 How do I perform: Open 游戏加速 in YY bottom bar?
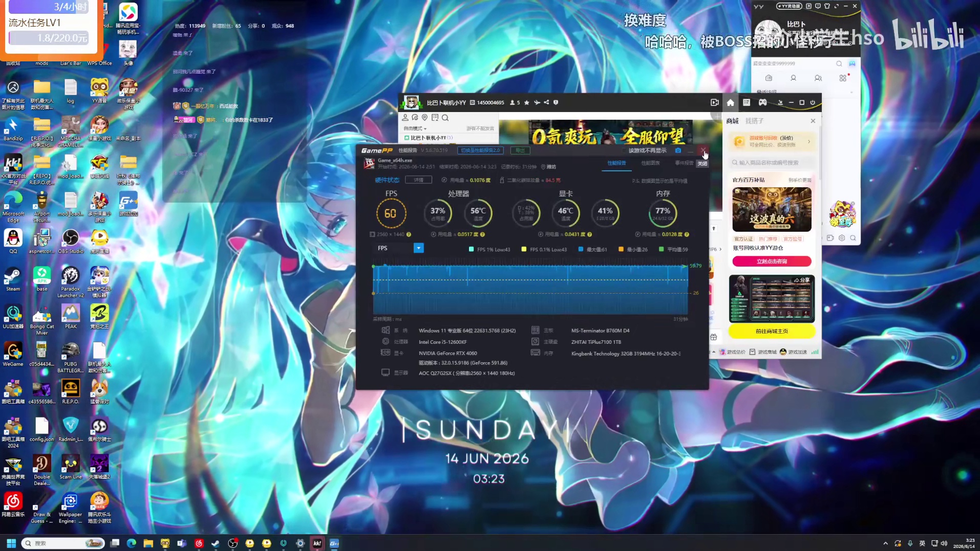tap(793, 352)
